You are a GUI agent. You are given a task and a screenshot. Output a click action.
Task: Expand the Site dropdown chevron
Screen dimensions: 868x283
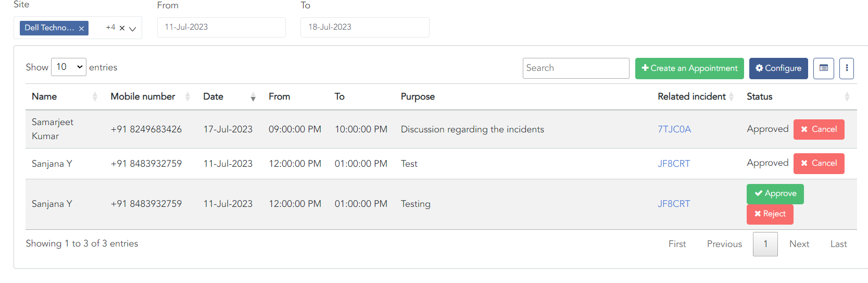tap(133, 29)
